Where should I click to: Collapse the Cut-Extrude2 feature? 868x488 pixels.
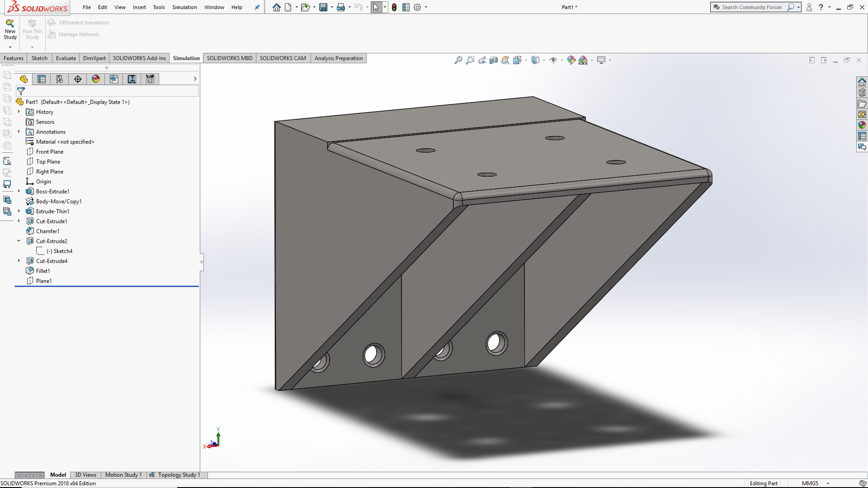[x=19, y=241]
